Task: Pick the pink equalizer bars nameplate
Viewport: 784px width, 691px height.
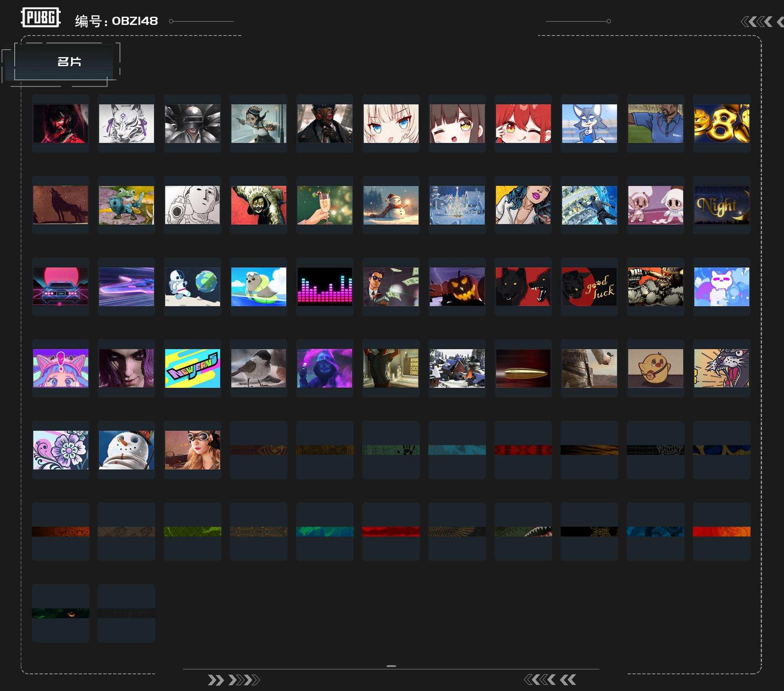Action: 325,287
